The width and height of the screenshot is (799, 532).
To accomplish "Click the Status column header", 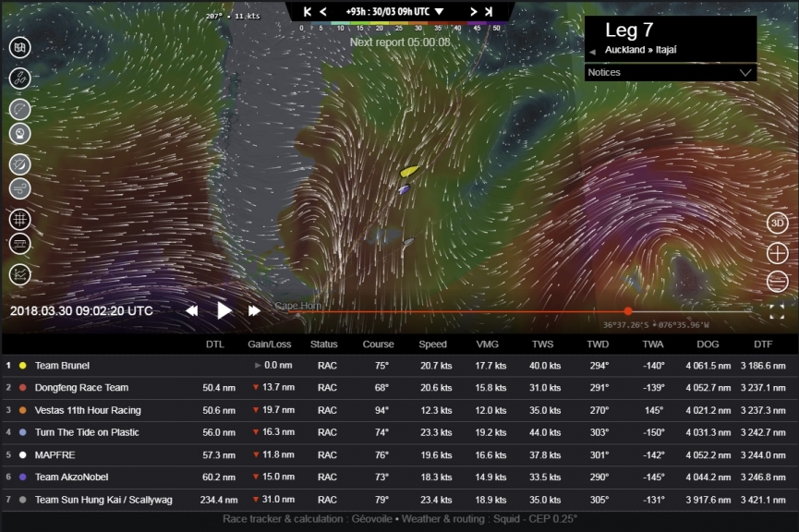I will 323,344.
